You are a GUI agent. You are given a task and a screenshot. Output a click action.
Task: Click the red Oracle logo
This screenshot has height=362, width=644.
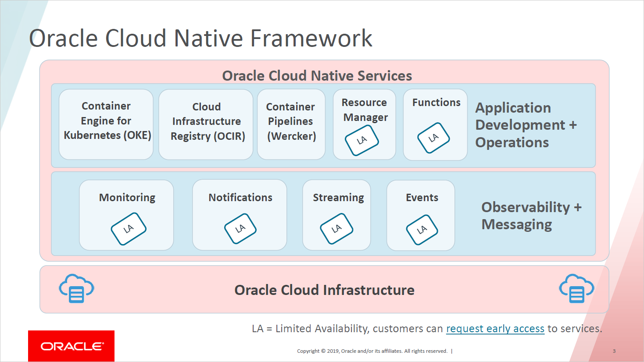(x=71, y=346)
